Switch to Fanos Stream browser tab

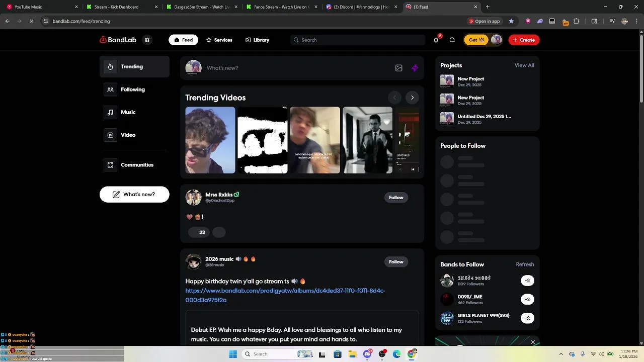[282, 7]
